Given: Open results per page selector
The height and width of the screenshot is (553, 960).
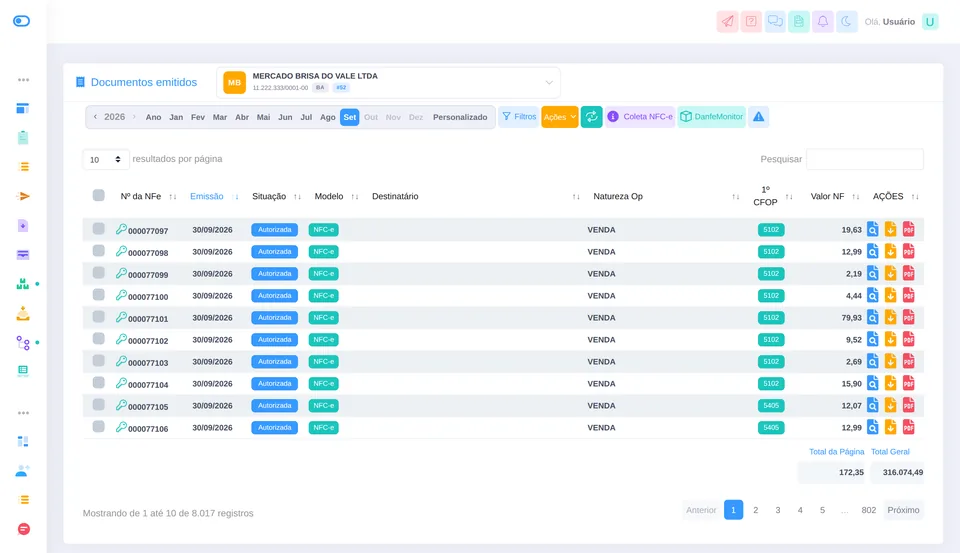Looking at the screenshot, I should coord(106,159).
